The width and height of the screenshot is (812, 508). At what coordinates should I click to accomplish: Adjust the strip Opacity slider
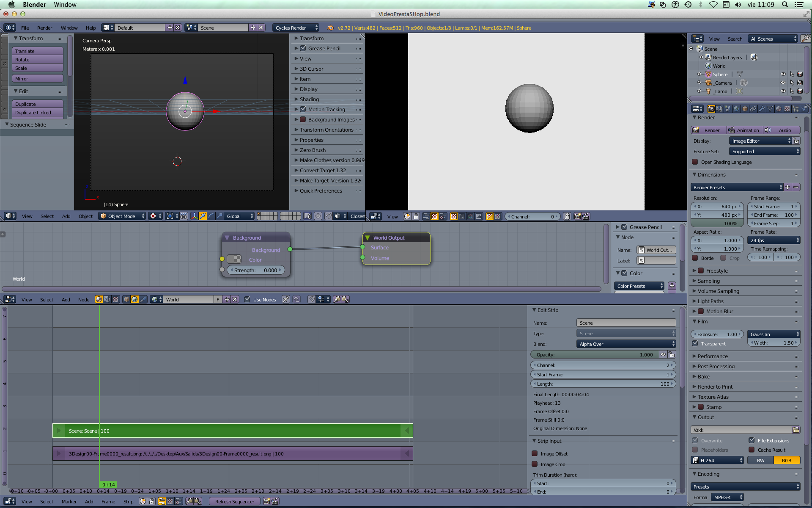click(594, 355)
